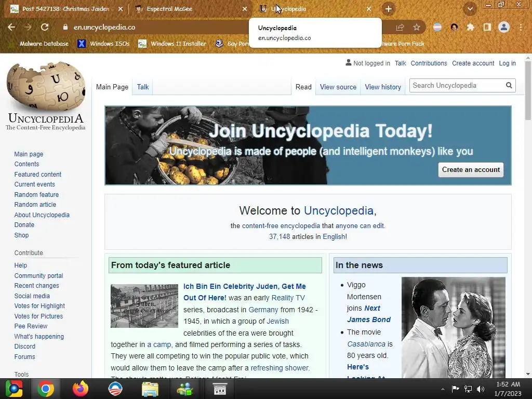Open the refreshing shower link
Viewport: 532px width, 399px height.
[280, 368]
